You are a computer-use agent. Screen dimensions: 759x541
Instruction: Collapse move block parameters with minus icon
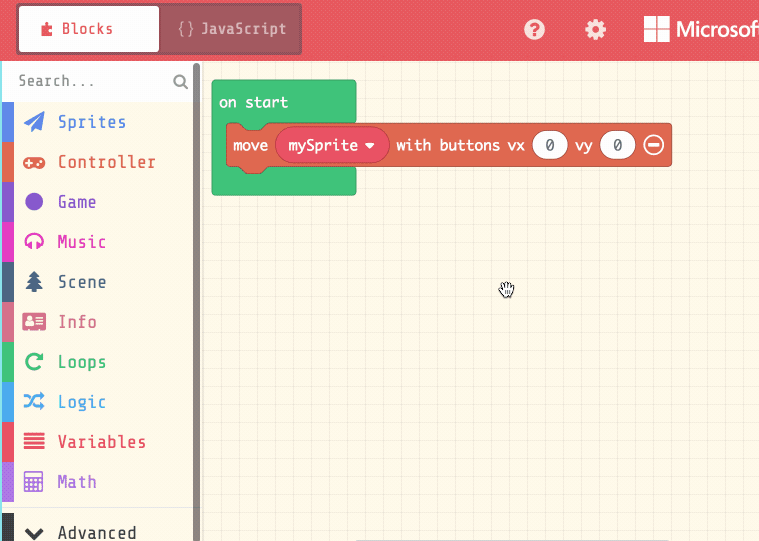[x=653, y=145]
